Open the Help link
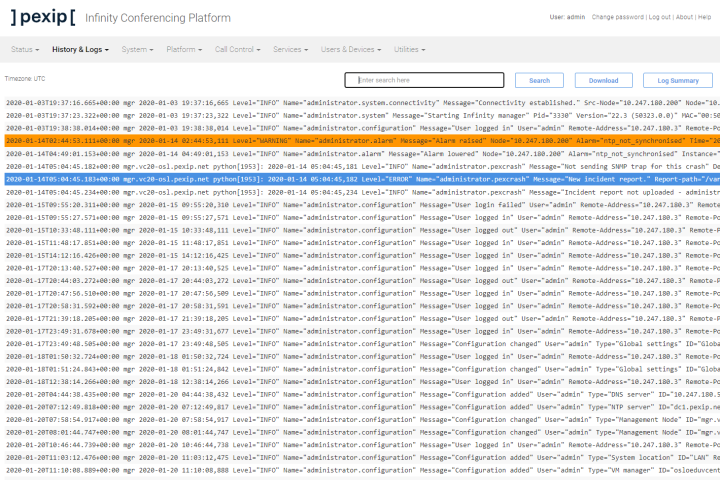The width and height of the screenshot is (720, 480). point(704,17)
